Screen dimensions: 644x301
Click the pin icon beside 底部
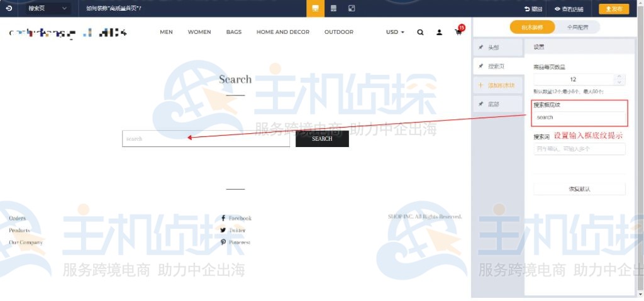(480, 104)
